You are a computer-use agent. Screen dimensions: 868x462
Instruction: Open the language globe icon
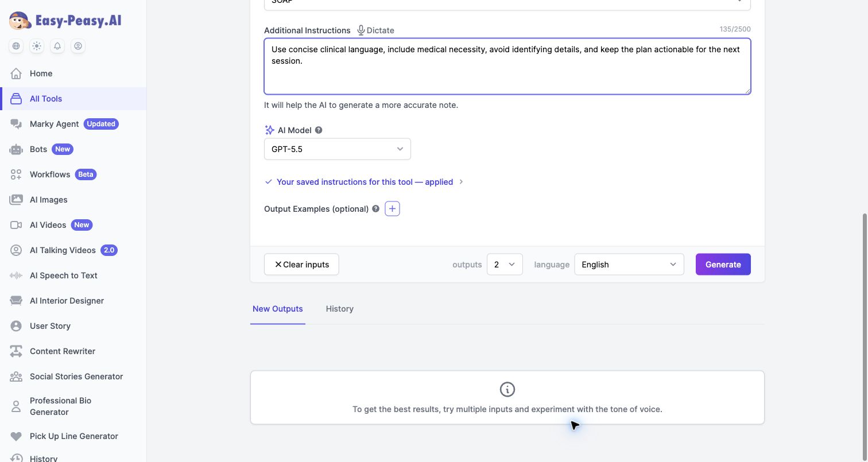(16, 46)
